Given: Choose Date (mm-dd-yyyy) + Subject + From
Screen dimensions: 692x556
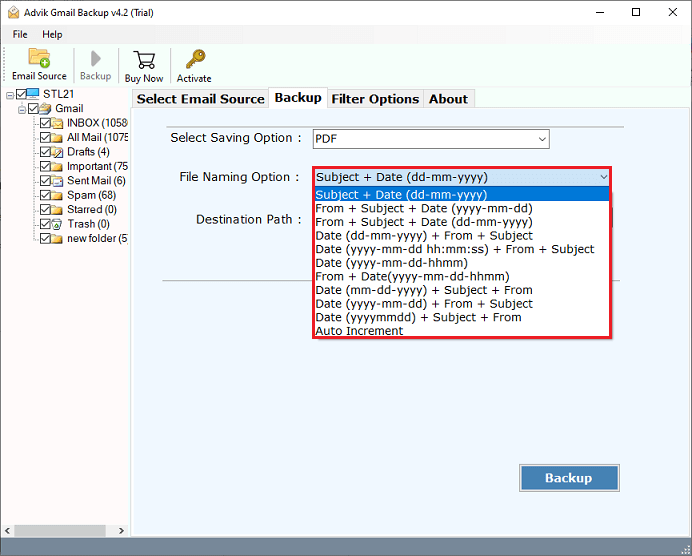Looking at the screenshot, I should point(462,290).
